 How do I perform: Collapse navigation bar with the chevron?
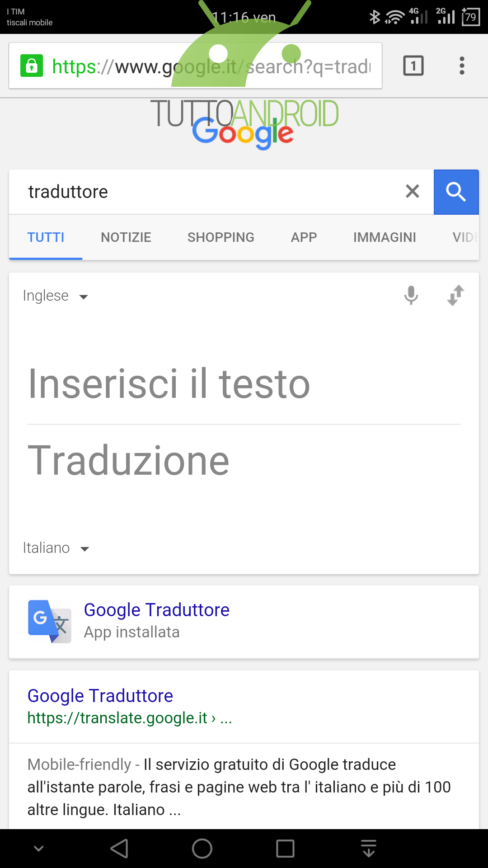click(39, 849)
